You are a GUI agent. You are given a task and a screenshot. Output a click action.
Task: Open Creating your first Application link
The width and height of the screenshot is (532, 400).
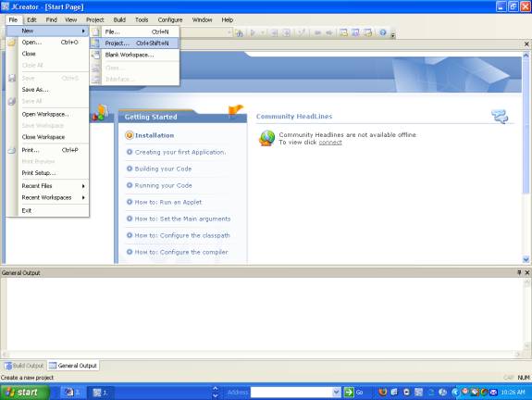180,152
